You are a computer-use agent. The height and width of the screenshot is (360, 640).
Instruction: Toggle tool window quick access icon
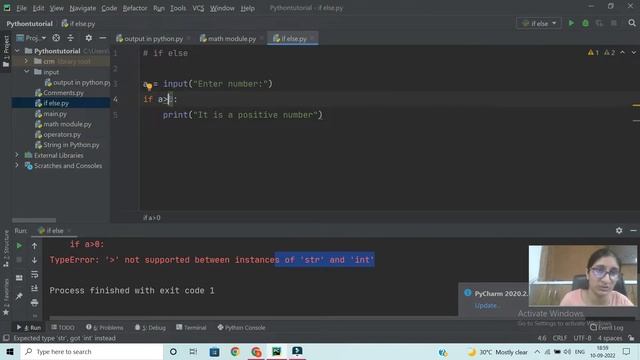6,338
